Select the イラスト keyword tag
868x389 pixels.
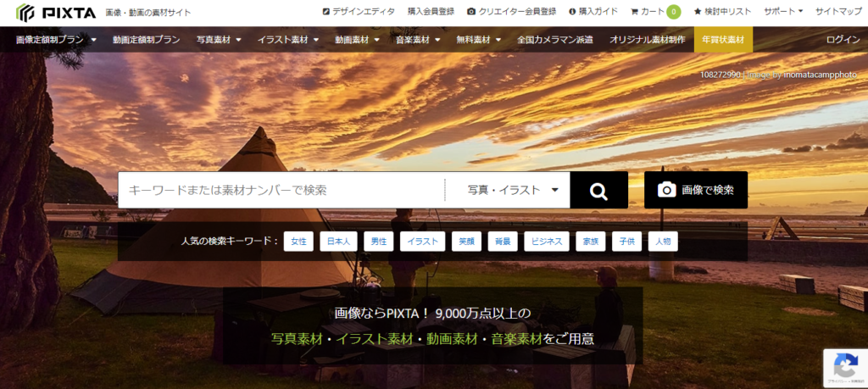pyautogui.click(x=422, y=242)
